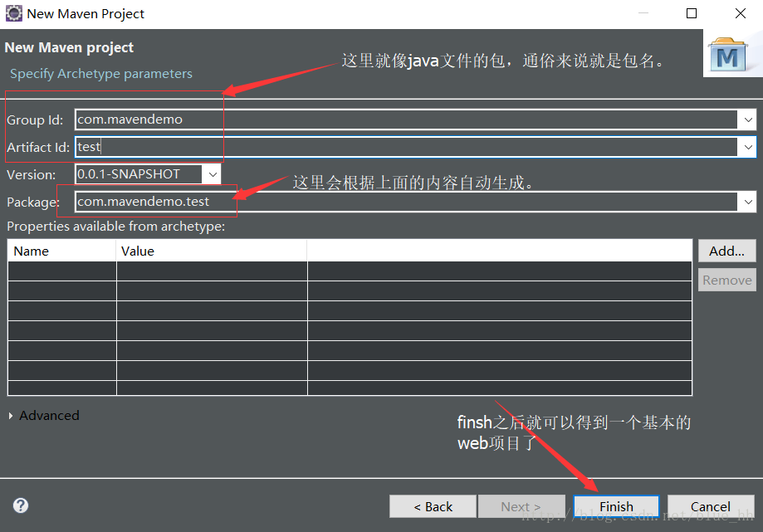Click the 'Specify Archetype parameters' text

click(x=101, y=74)
